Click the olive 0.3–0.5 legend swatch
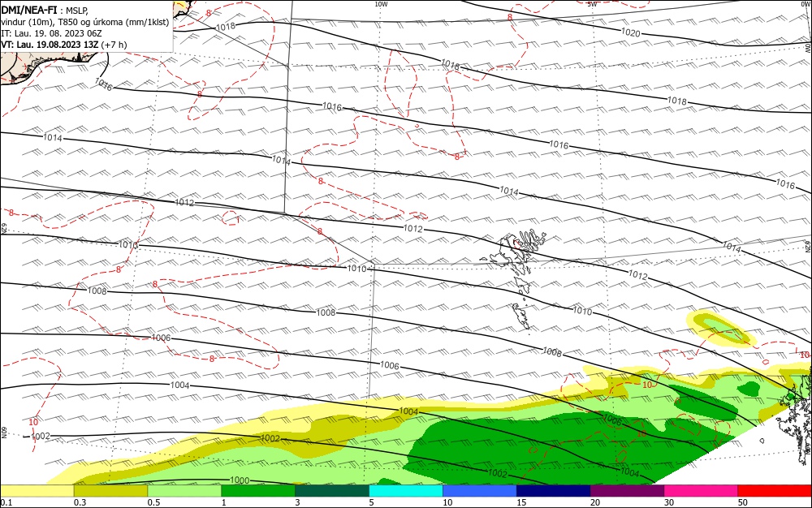Screen dimensions: 812x508 click(x=110, y=491)
